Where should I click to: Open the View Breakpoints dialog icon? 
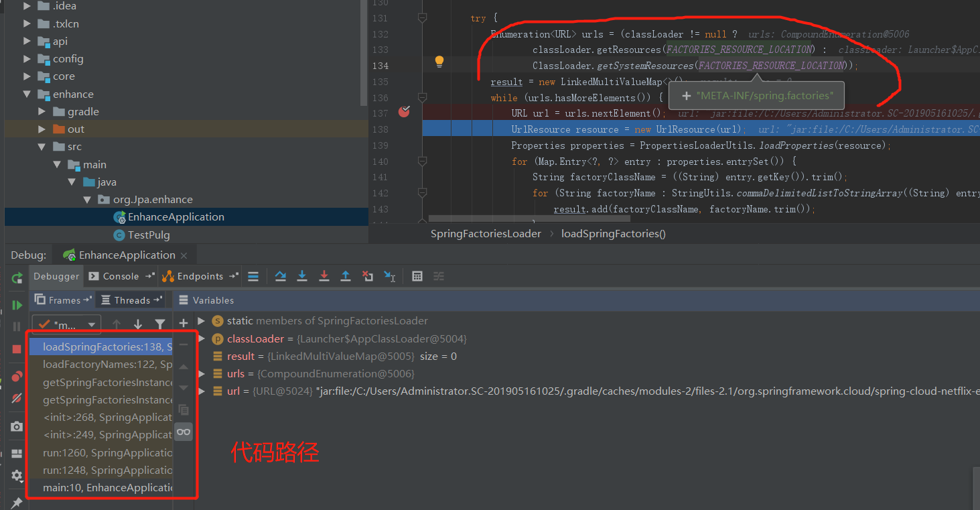tap(17, 377)
